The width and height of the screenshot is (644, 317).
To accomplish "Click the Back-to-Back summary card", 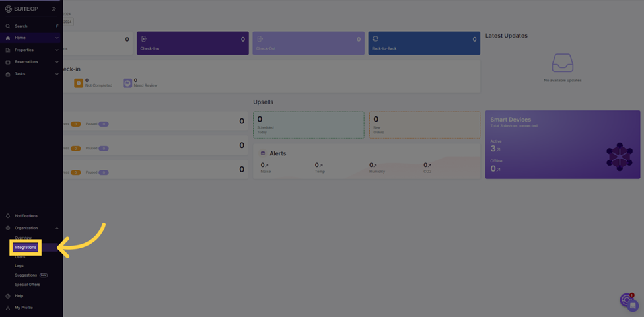I will click(423, 43).
